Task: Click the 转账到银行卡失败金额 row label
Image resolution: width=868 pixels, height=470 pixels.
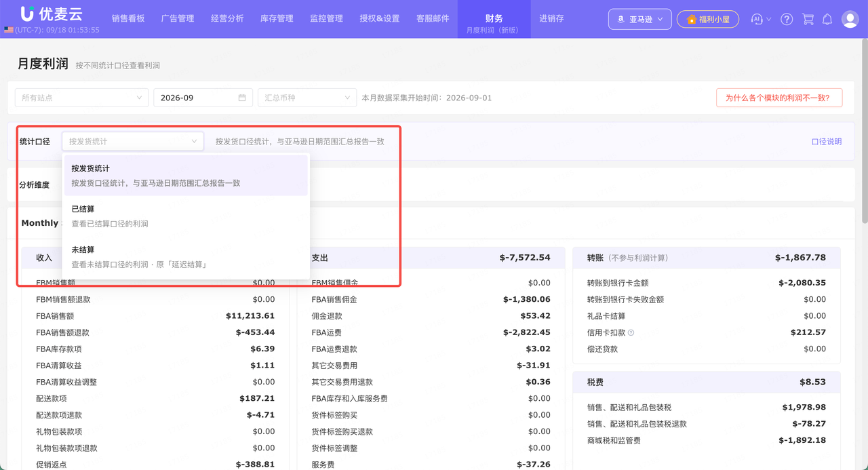Action: pos(625,299)
